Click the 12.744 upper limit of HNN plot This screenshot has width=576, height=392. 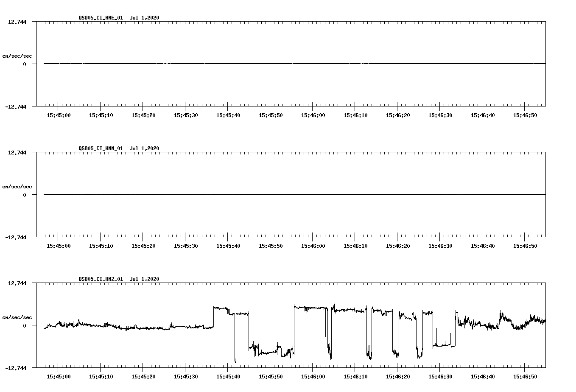17,153
